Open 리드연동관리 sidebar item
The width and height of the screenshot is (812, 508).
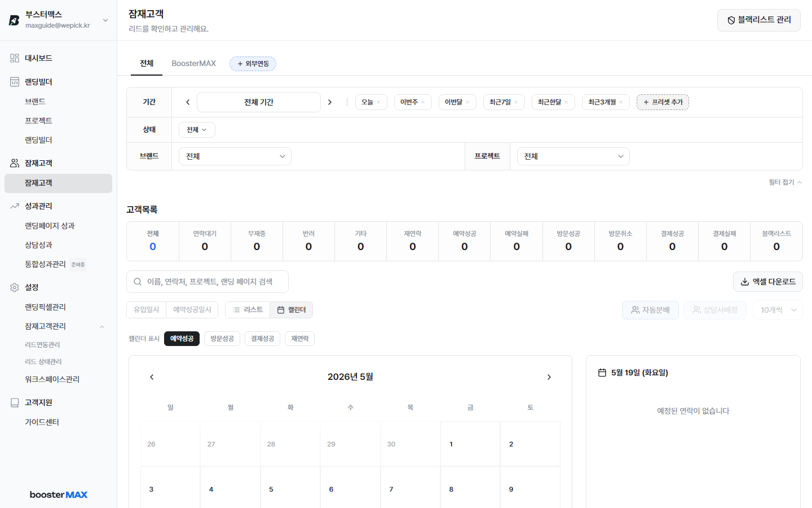coord(42,345)
